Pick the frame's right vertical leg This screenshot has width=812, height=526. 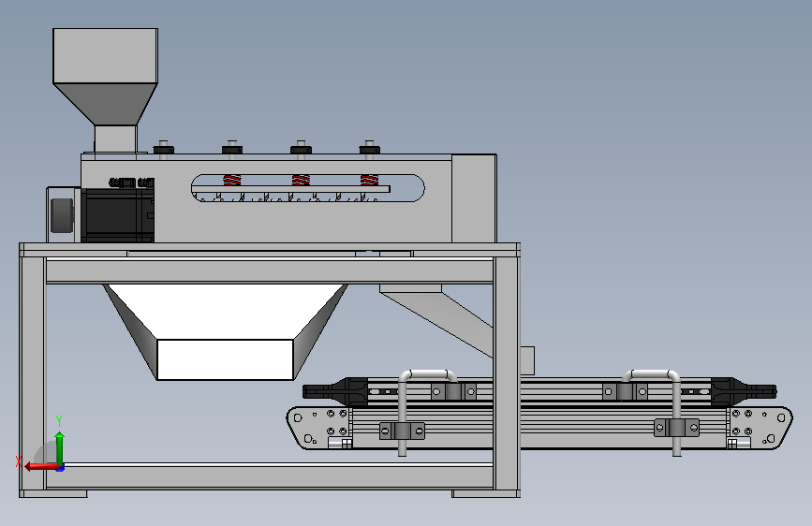[507, 373]
